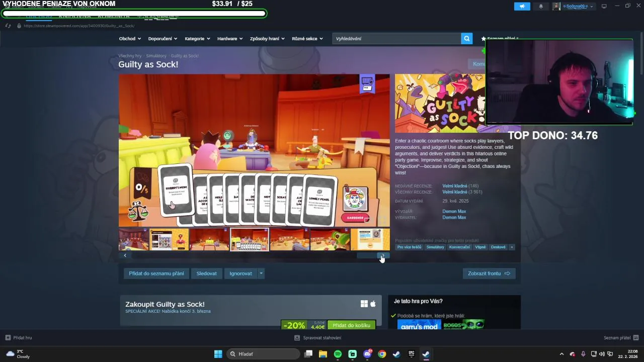Click the plus tag button after Deskové

pos(512,247)
